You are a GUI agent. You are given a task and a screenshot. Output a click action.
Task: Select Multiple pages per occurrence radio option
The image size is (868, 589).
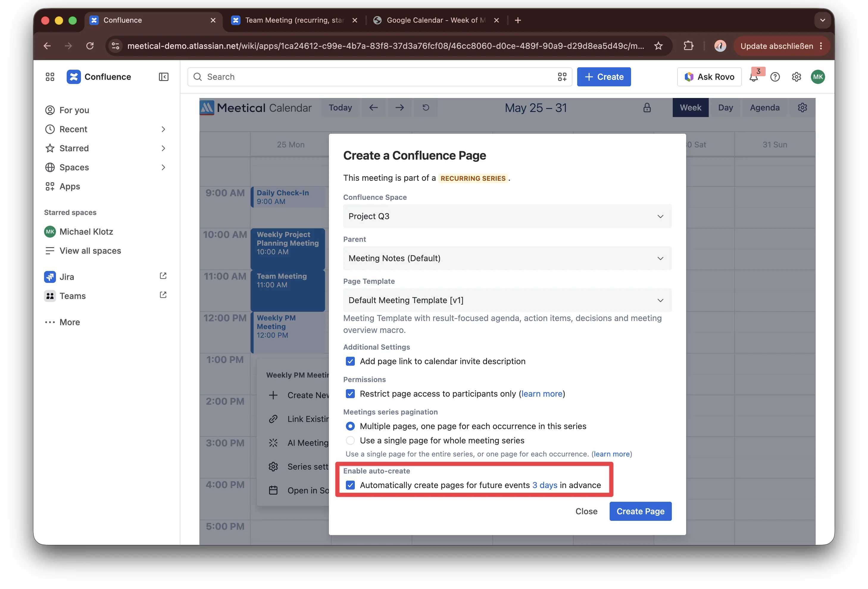pyautogui.click(x=350, y=426)
